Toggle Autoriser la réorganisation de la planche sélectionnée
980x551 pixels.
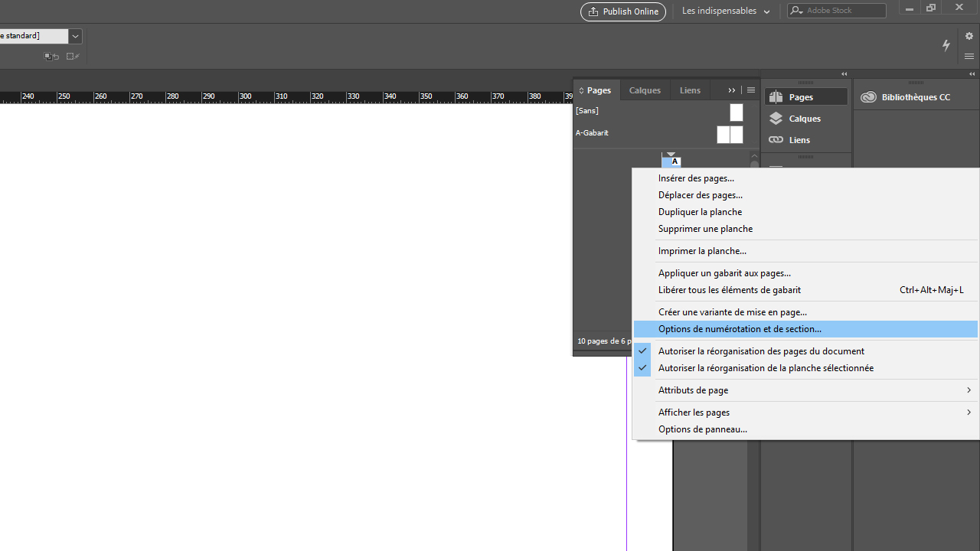click(806, 368)
